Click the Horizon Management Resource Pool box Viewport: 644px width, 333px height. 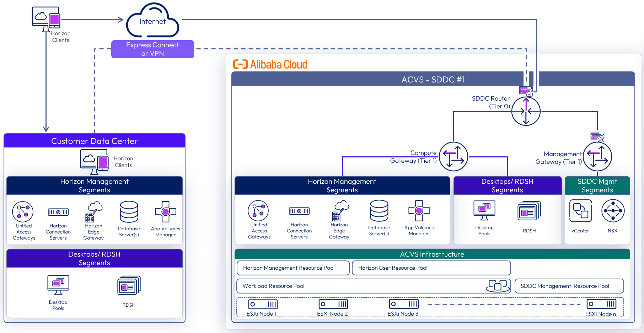[293, 268]
